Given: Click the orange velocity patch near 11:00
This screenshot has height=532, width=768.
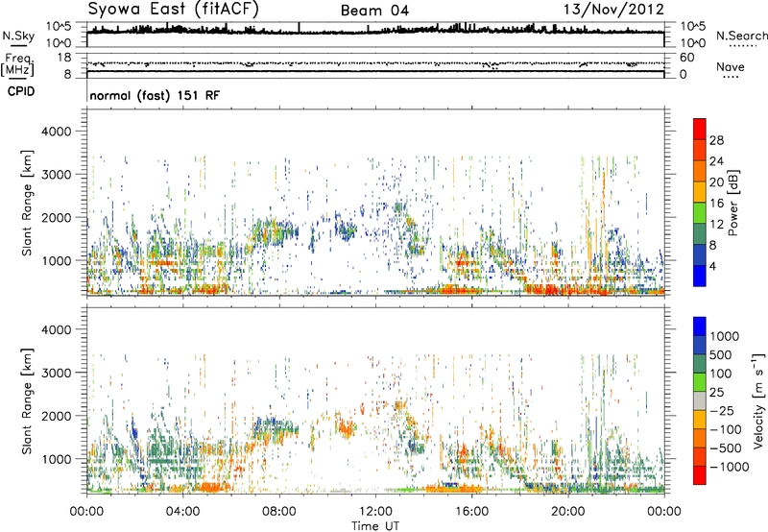Looking at the screenshot, I should [345, 427].
